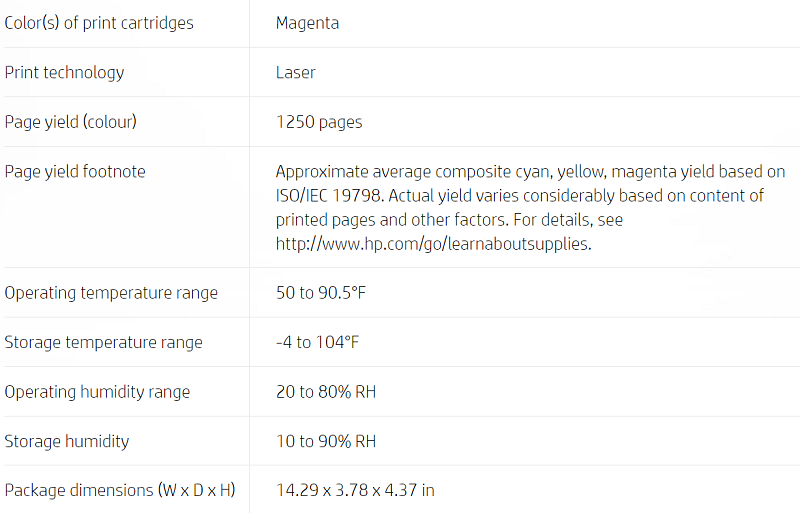This screenshot has width=800, height=513.
Task: Click the '-4 to 104°F' value
Action: (x=317, y=342)
